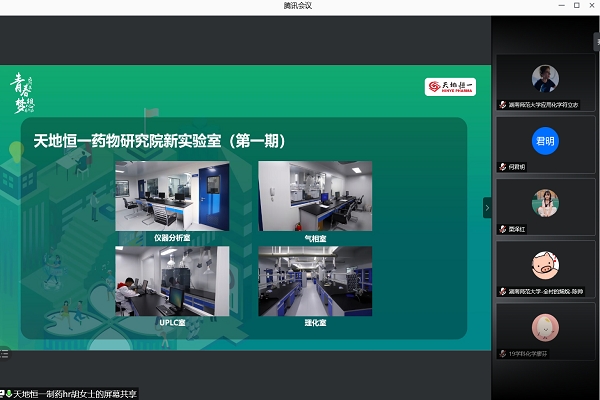600x400 pixels.
Task: Click microphone icon next to 龚泽红
Action: 503,229
